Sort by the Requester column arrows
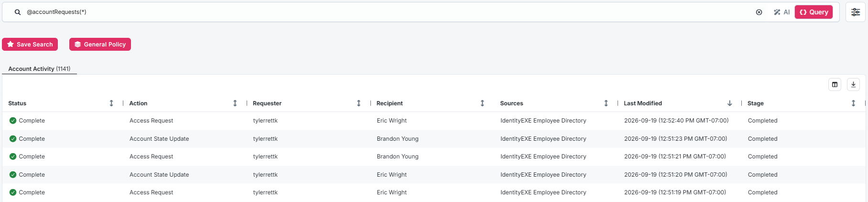 359,103
